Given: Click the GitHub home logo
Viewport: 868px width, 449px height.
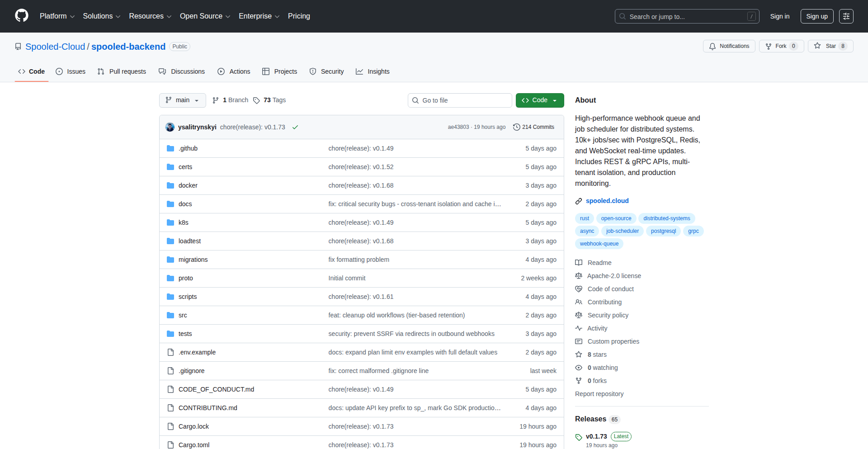Looking at the screenshot, I should (21, 16).
